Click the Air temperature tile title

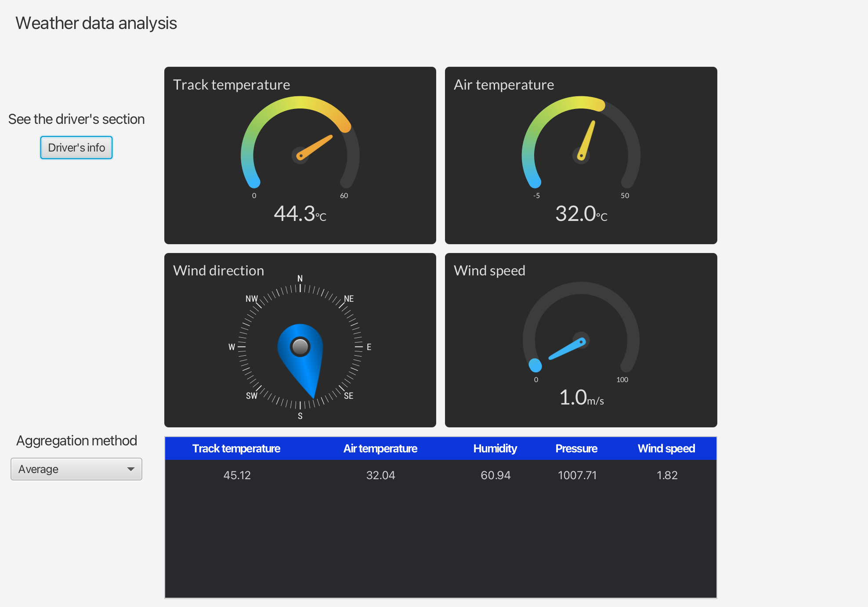tap(504, 84)
